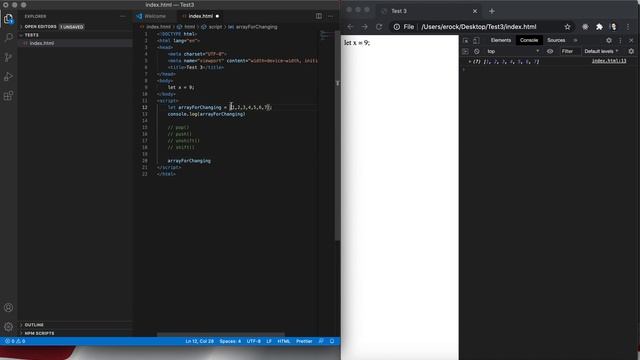Image resolution: width=640 pixels, height=360 pixels.
Task: Select the Console tab in DevTools
Action: (x=529, y=40)
